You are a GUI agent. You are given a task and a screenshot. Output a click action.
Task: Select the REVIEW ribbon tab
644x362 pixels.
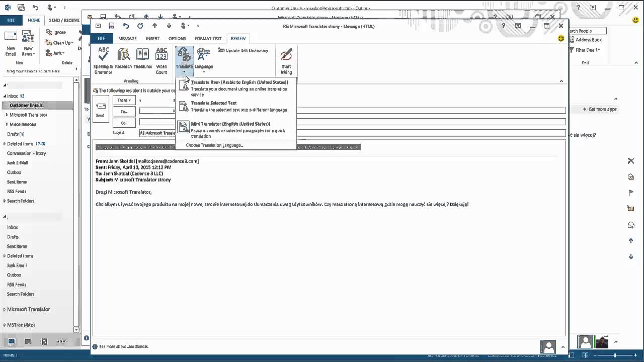pos(238,38)
